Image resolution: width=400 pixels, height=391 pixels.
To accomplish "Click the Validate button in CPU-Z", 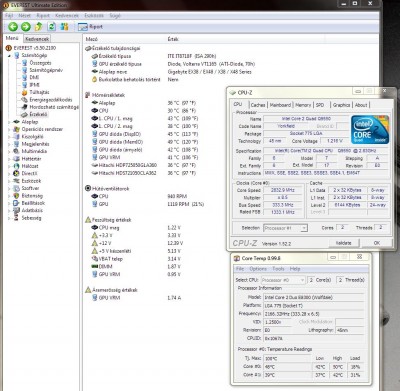I will [x=343, y=243].
